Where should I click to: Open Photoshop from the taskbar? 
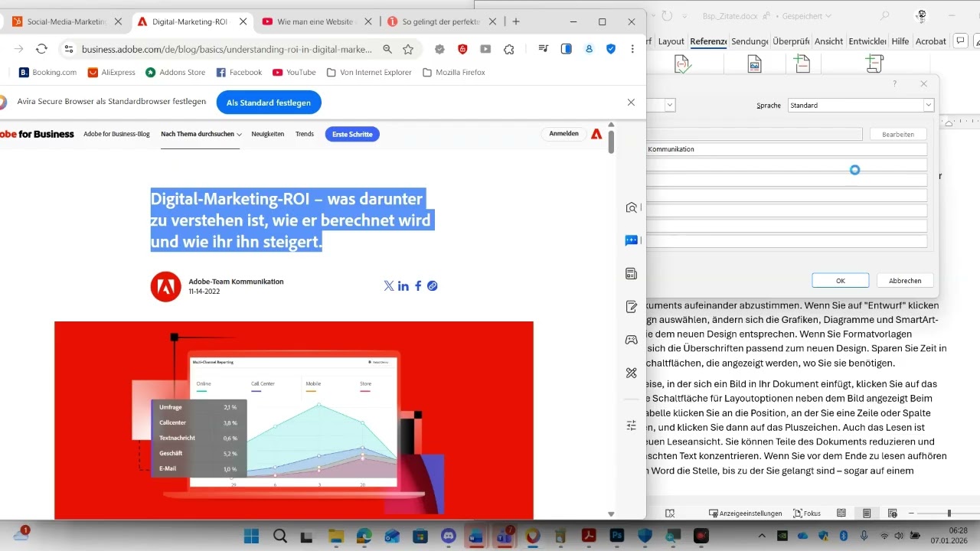(616, 536)
